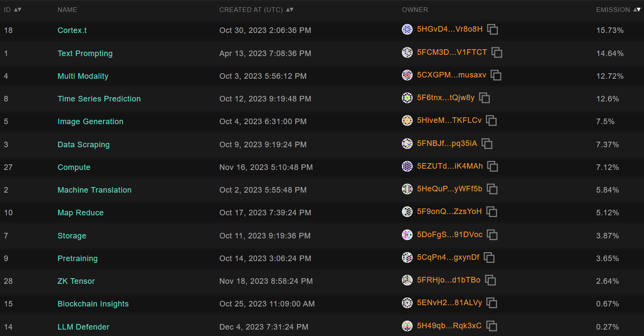The image size is (644, 336).
Task: Open the Pretraining subnet link
Action: coord(78,259)
